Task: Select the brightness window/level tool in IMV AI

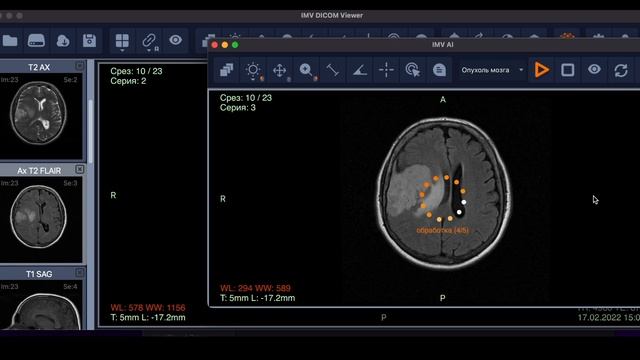Action: coord(253,70)
